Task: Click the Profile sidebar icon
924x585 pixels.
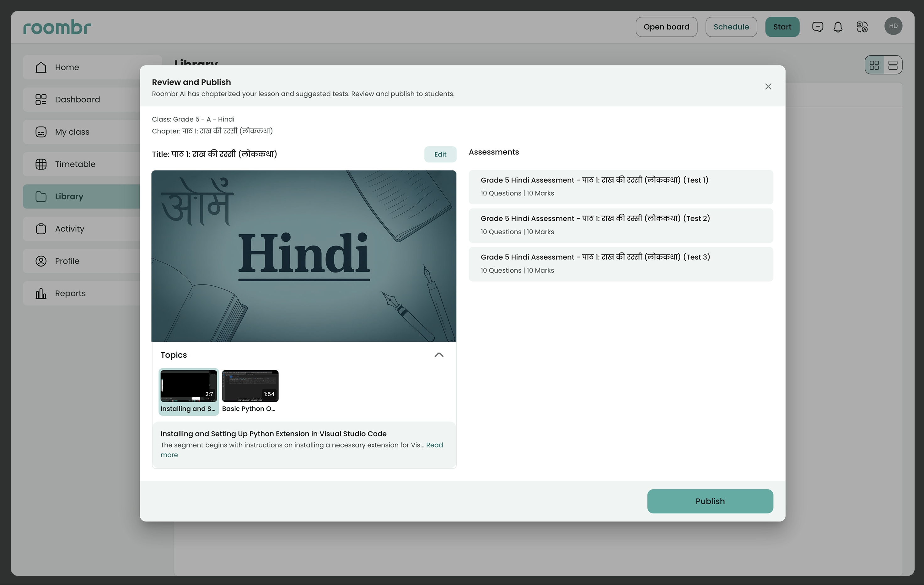Action: coord(41,261)
